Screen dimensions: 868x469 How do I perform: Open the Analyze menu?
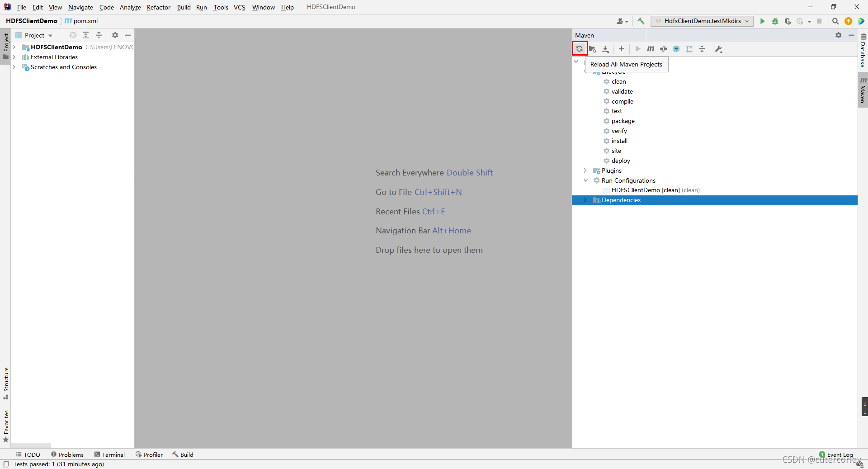(x=130, y=7)
